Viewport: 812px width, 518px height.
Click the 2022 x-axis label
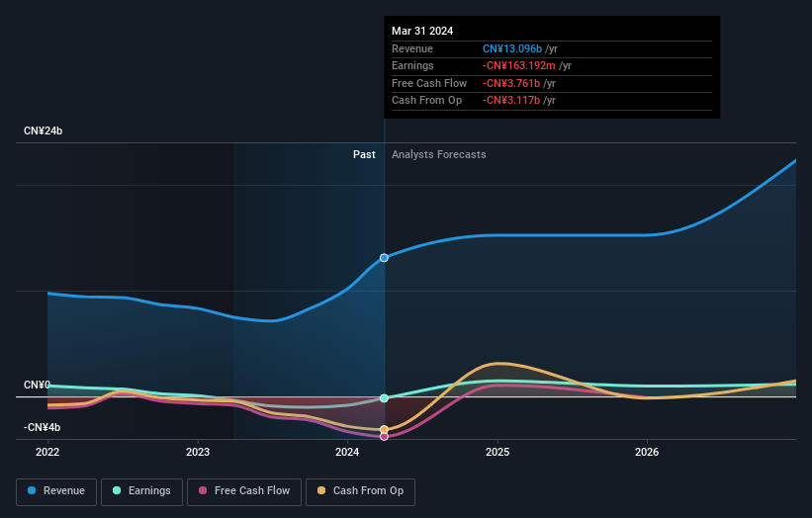tap(47, 453)
